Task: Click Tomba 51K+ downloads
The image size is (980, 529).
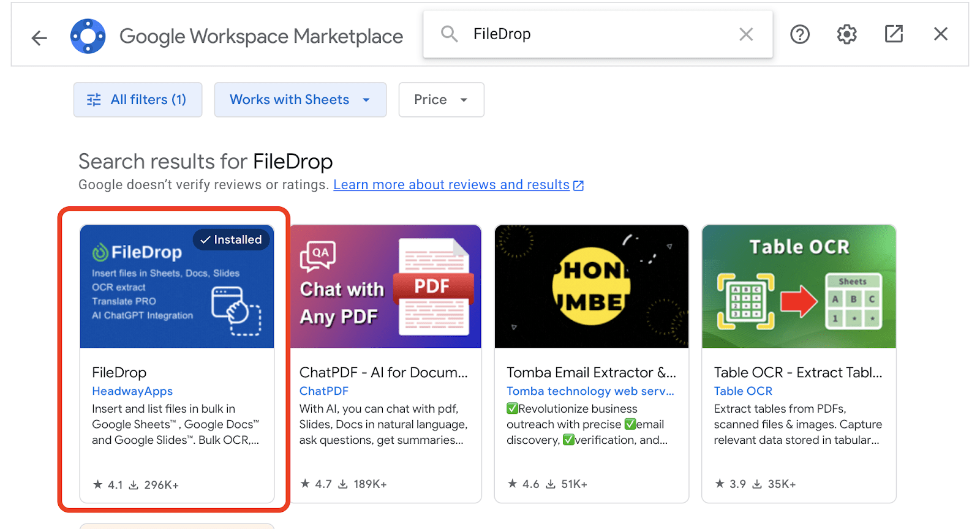Action: pos(567,484)
